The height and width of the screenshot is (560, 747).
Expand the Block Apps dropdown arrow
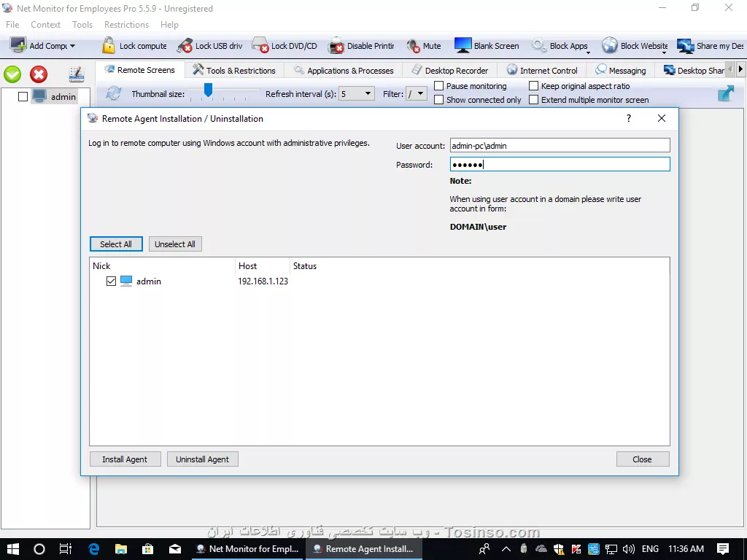click(588, 52)
